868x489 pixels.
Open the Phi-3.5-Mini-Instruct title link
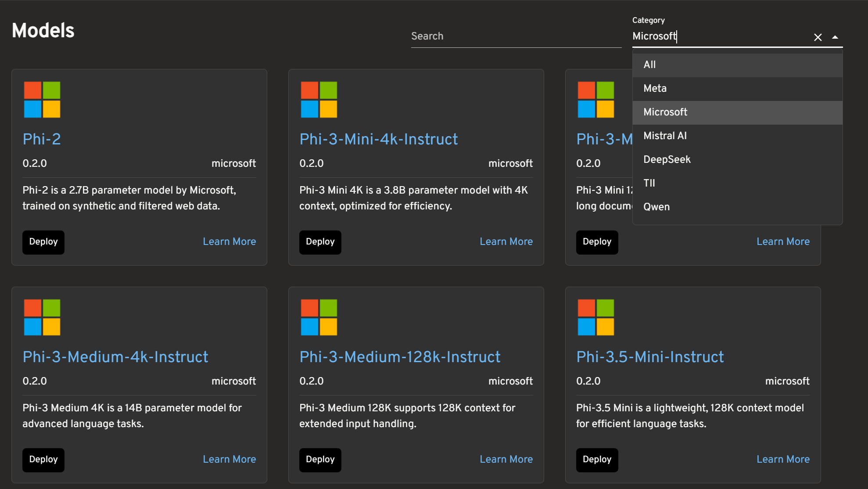[650, 357]
